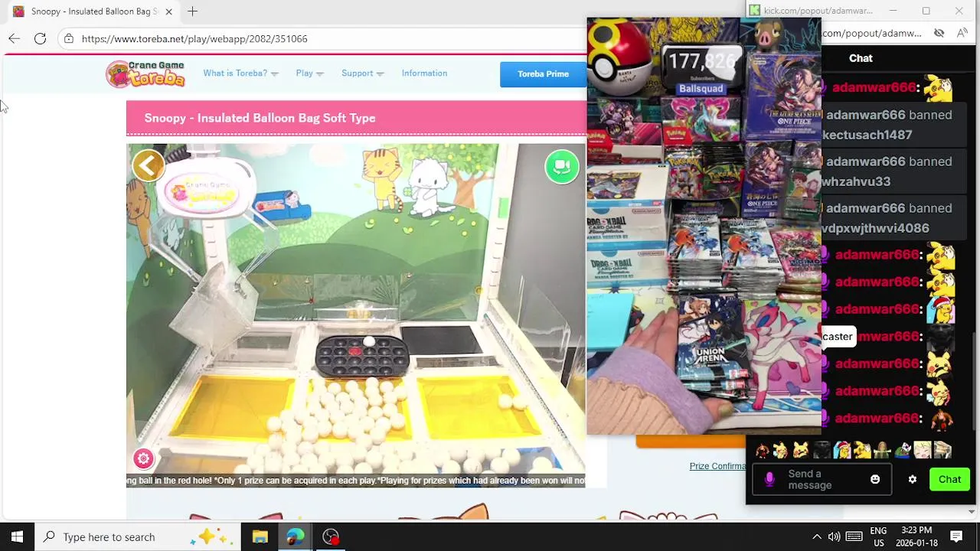Open chat settings gear icon
Viewport: 980px width, 551px height.
pyautogui.click(x=912, y=480)
